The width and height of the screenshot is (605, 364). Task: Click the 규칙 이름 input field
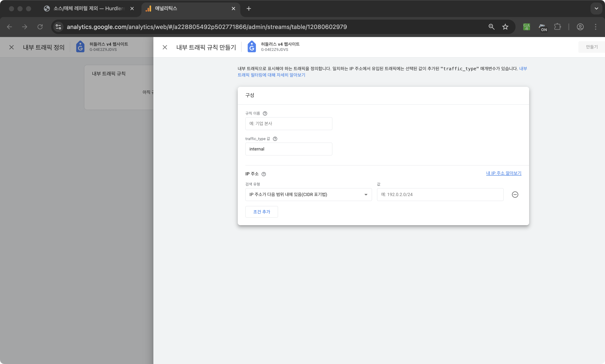289,123
